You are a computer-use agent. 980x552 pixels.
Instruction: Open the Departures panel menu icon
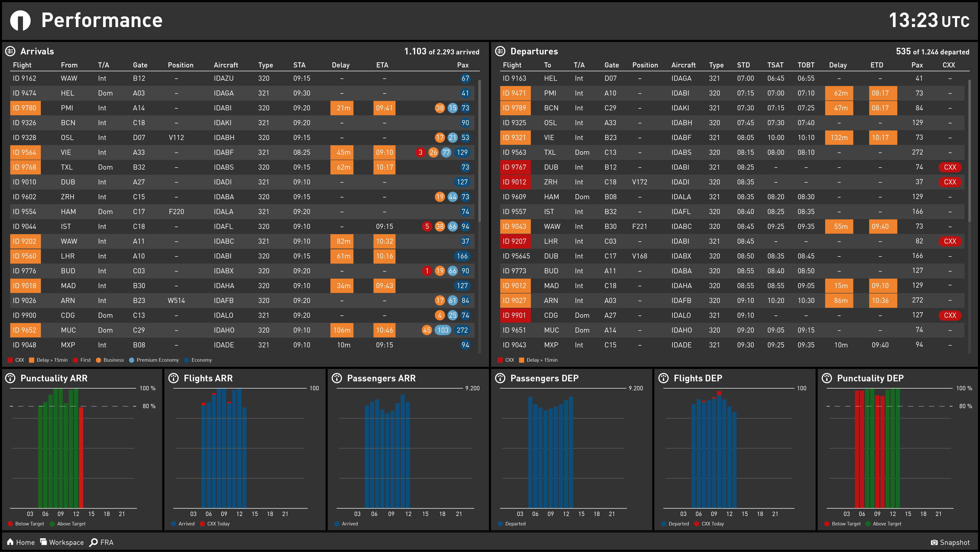click(x=500, y=51)
